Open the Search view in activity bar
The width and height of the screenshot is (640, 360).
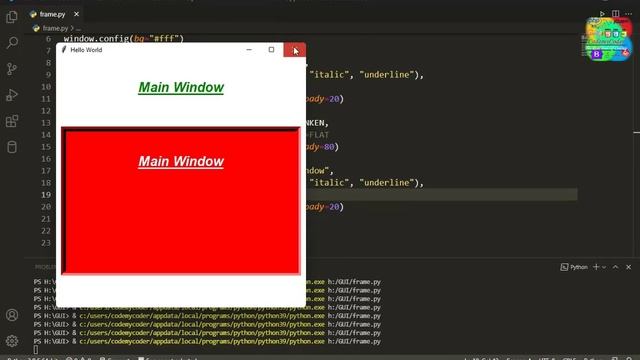pos(12,43)
